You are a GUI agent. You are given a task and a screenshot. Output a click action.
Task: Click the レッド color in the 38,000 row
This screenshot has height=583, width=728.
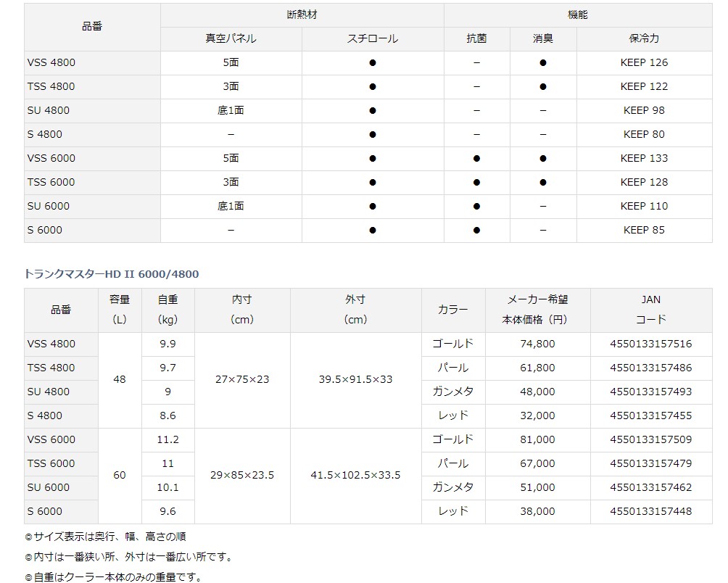[453, 511]
